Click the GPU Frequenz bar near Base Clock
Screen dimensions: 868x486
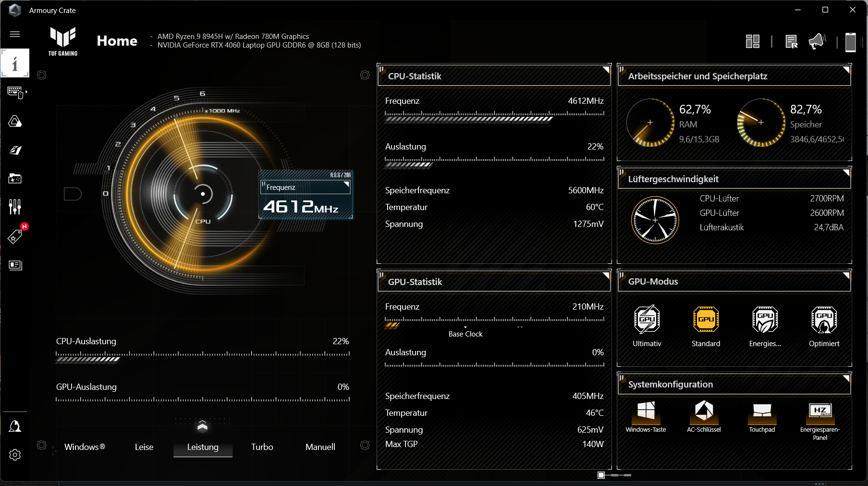495,322
